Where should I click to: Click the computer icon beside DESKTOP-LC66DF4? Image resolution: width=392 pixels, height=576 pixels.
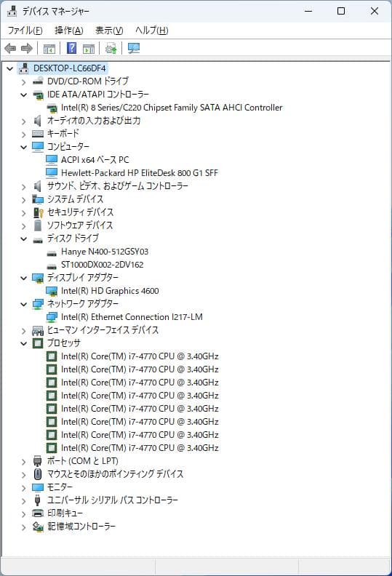coord(24,68)
